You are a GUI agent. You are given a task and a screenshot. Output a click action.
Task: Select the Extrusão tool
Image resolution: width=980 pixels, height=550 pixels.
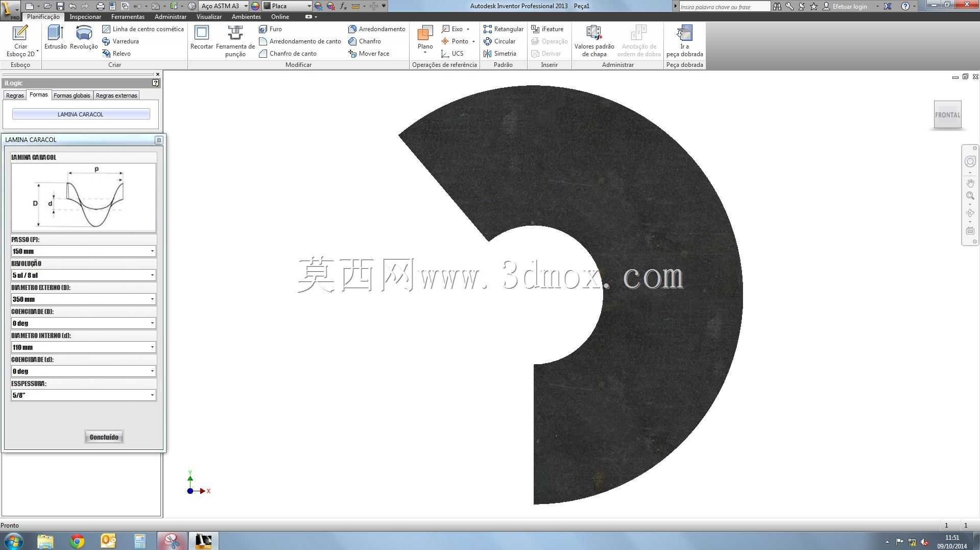[55, 38]
